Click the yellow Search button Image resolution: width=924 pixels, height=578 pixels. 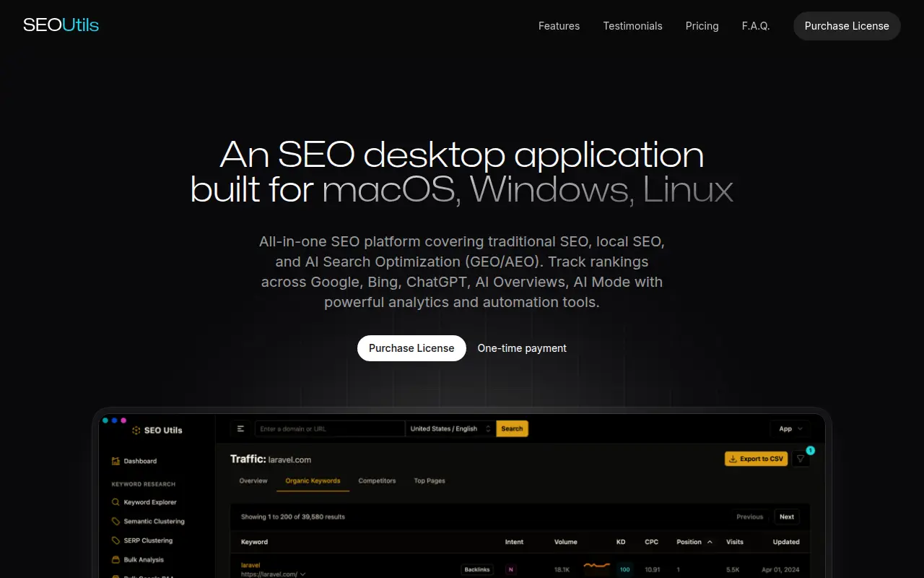coord(512,428)
